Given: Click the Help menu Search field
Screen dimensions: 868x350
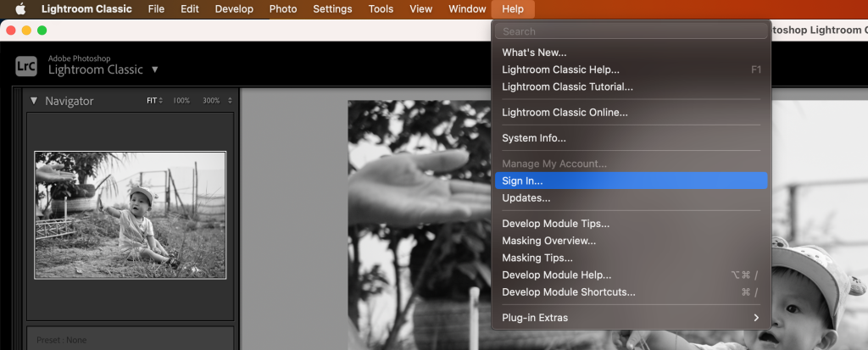Looking at the screenshot, I should pos(631,31).
